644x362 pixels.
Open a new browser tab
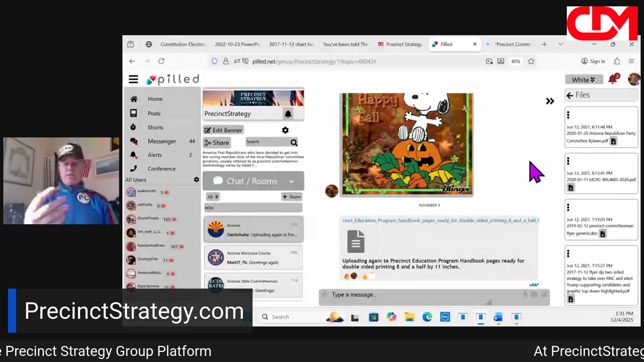(544, 44)
